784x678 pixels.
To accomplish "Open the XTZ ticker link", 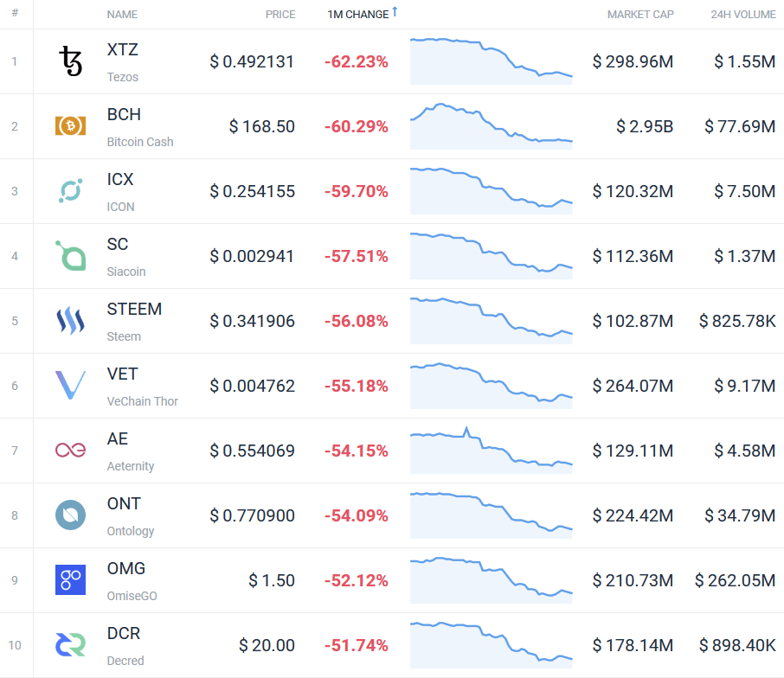I will pos(123,49).
